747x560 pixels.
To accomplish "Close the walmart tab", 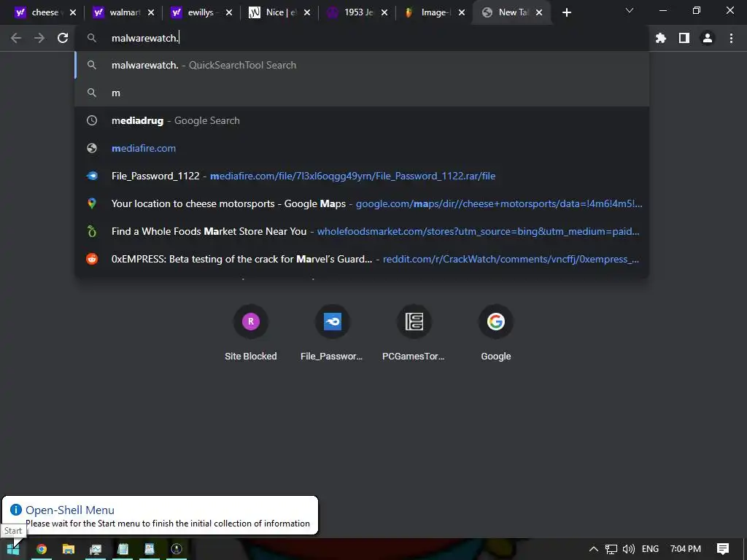I will (151, 13).
